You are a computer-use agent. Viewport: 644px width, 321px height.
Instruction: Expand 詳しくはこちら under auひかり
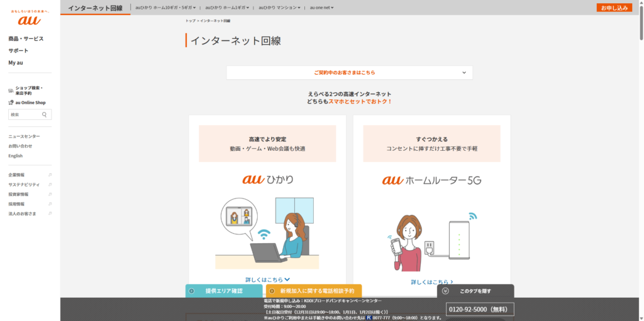point(268,280)
